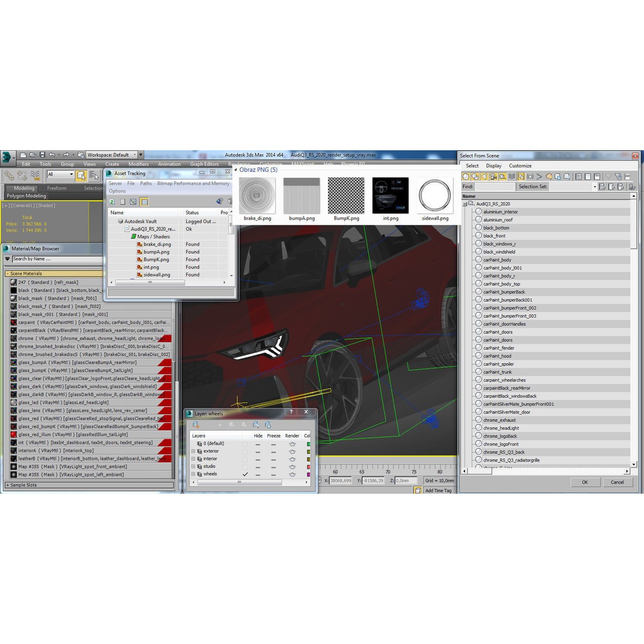
Task: Switch Asset Tracking to table view icon
Action: click(144, 202)
